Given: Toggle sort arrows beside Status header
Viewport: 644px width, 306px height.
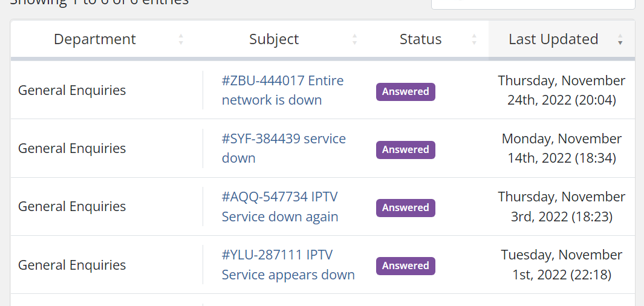Looking at the screenshot, I should pos(474,40).
